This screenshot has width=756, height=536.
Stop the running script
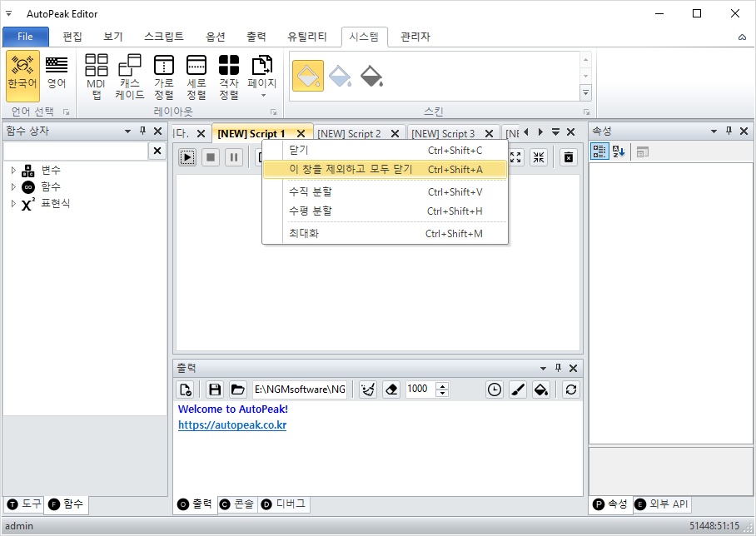point(211,157)
